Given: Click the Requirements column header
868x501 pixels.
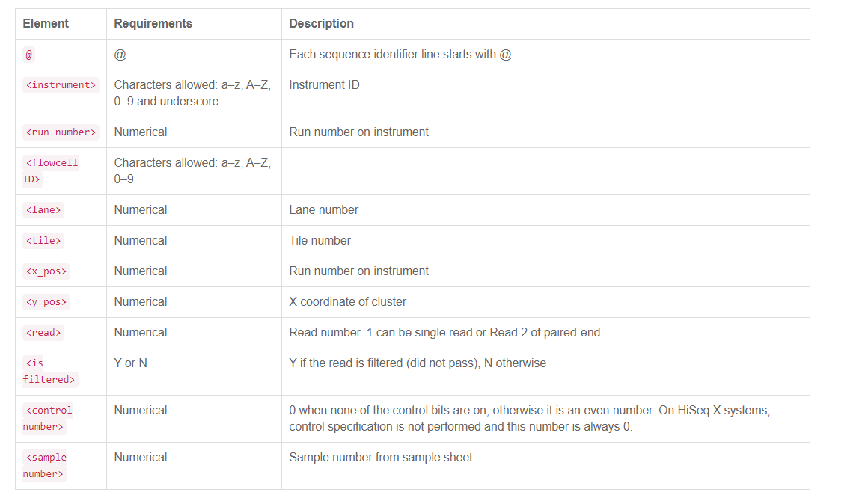Looking at the screenshot, I should (x=153, y=24).
